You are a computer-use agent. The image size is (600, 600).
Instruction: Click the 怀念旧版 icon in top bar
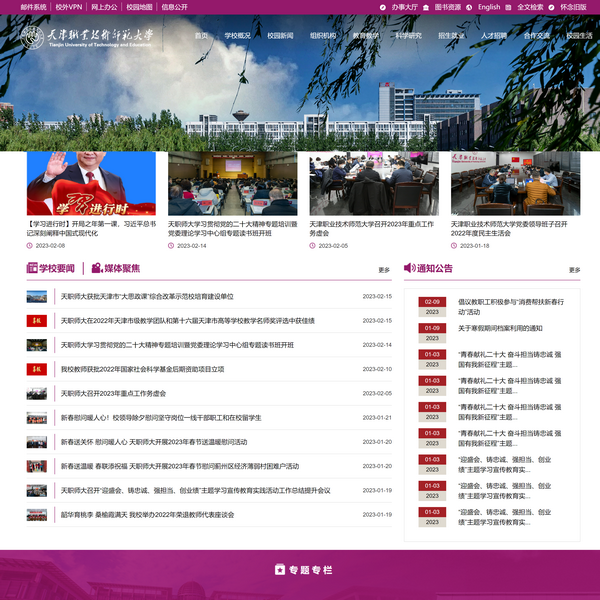(551, 7)
